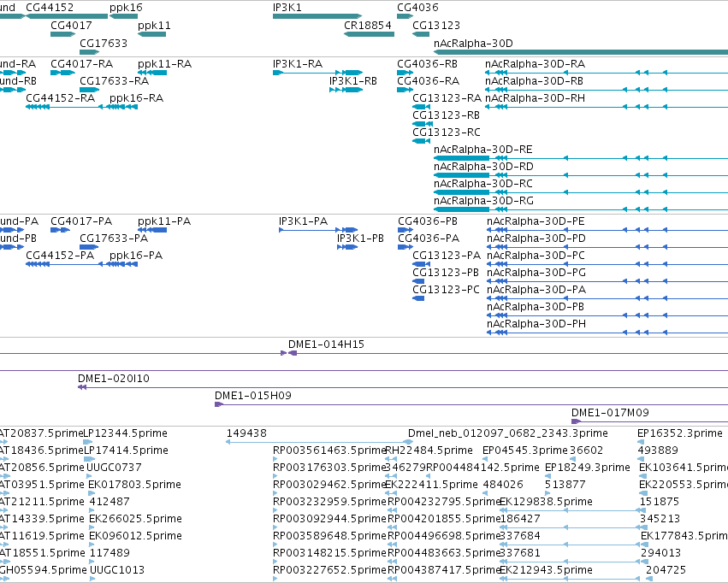Screen dimensions: 728x583
Task: Click nAcRalpha-30D-RE transcript label
Action: (482, 150)
